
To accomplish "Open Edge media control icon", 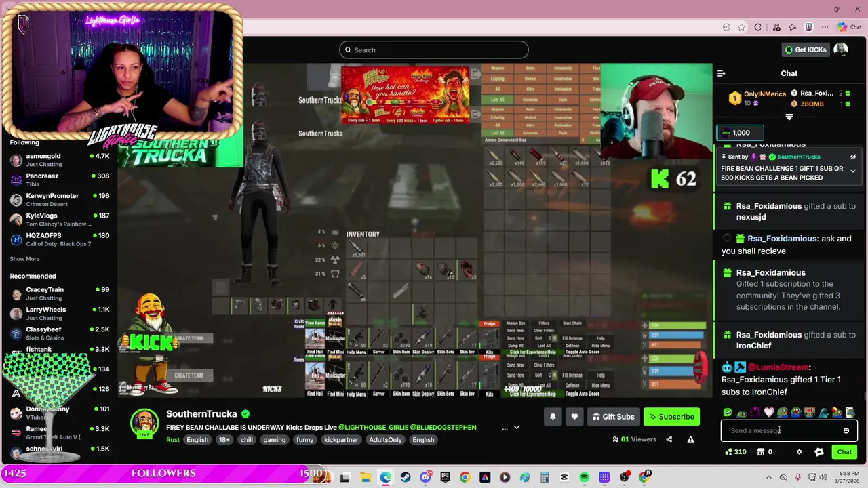I will (x=776, y=27).
